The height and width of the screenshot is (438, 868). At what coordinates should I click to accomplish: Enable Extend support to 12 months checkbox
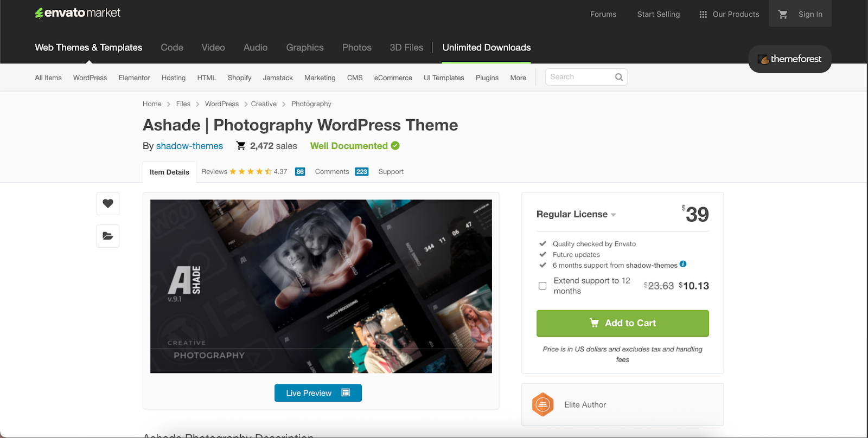coord(542,286)
